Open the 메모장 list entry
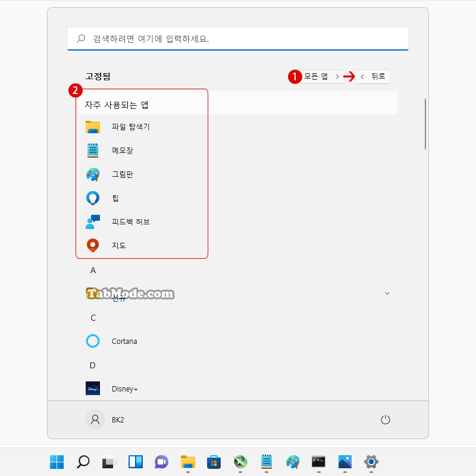The image size is (476, 476). pyautogui.click(x=123, y=151)
